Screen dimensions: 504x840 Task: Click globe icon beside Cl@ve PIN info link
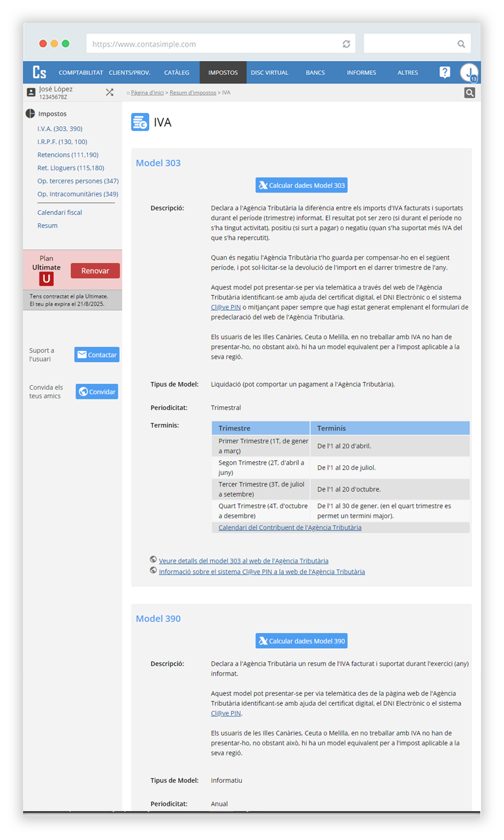pos(153,571)
